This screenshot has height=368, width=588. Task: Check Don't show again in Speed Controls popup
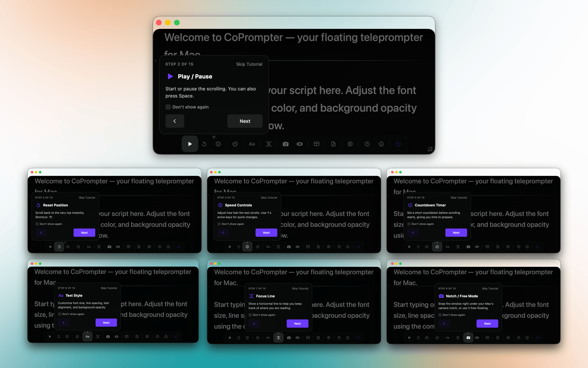point(219,224)
